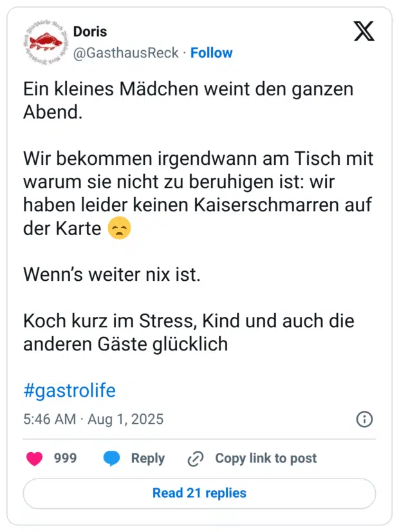Open post info via the circled-i icon

pyautogui.click(x=364, y=419)
